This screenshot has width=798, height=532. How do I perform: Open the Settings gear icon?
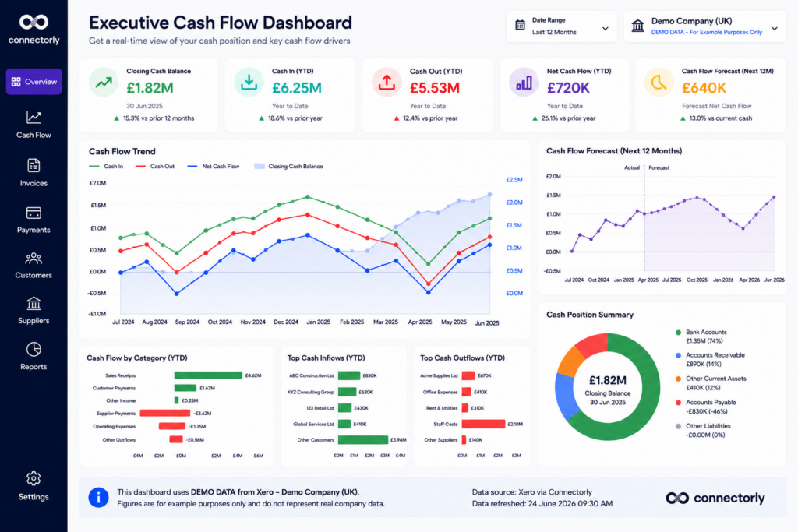click(x=34, y=478)
